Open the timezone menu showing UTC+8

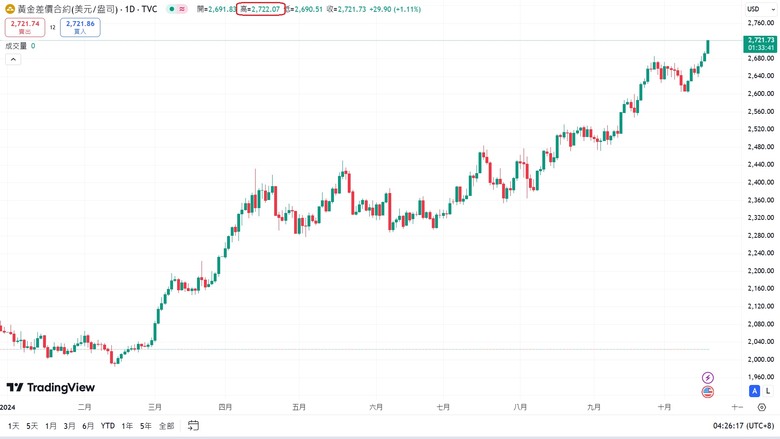[743, 426]
